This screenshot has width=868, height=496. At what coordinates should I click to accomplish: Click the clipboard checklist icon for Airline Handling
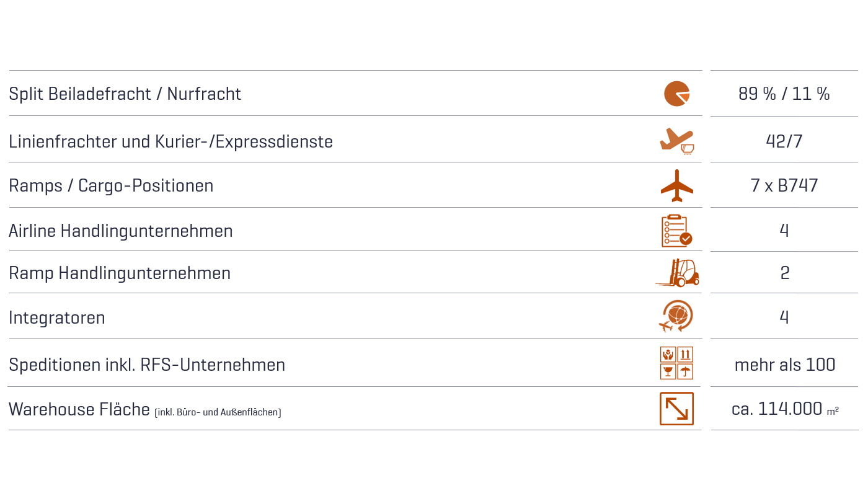[x=676, y=231]
